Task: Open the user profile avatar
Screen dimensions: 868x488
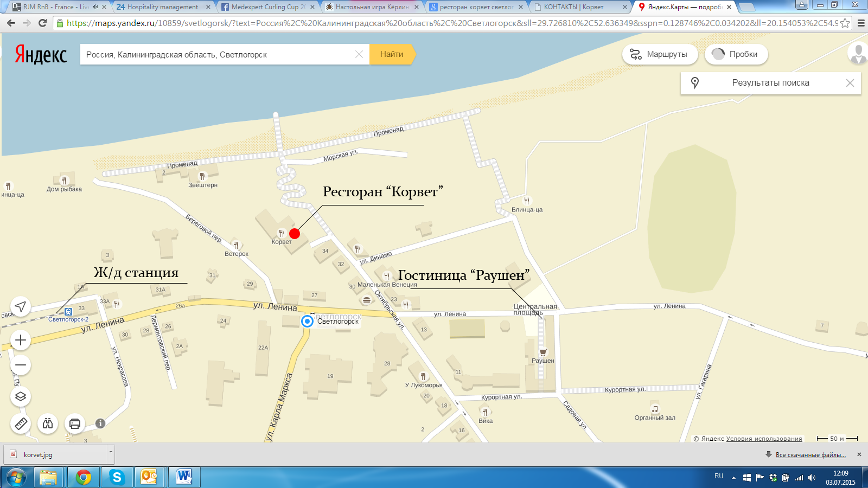Action: [858, 54]
